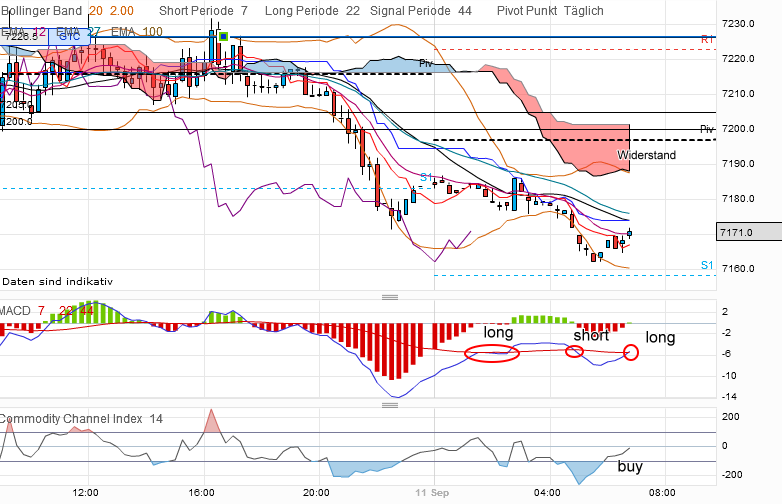
Task: Click the 7160.0 price axis label
Action: point(738,268)
